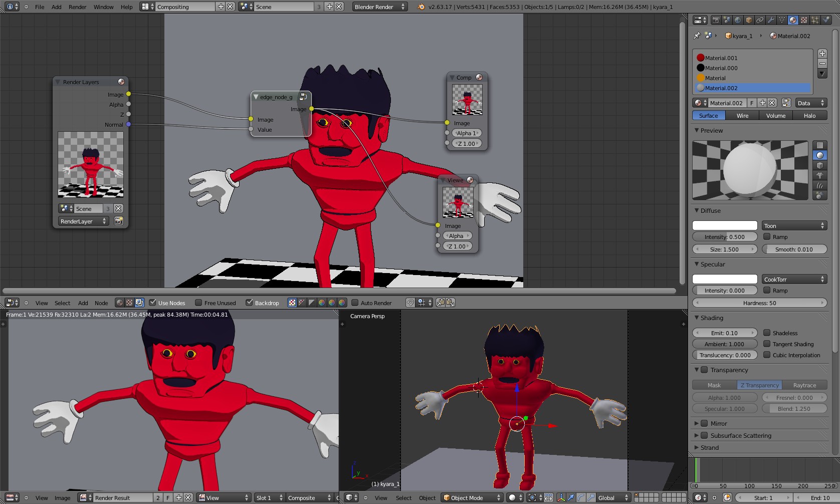Expand the Mirror panel
Viewport: 840px width, 504px height.
click(x=696, y=423)
